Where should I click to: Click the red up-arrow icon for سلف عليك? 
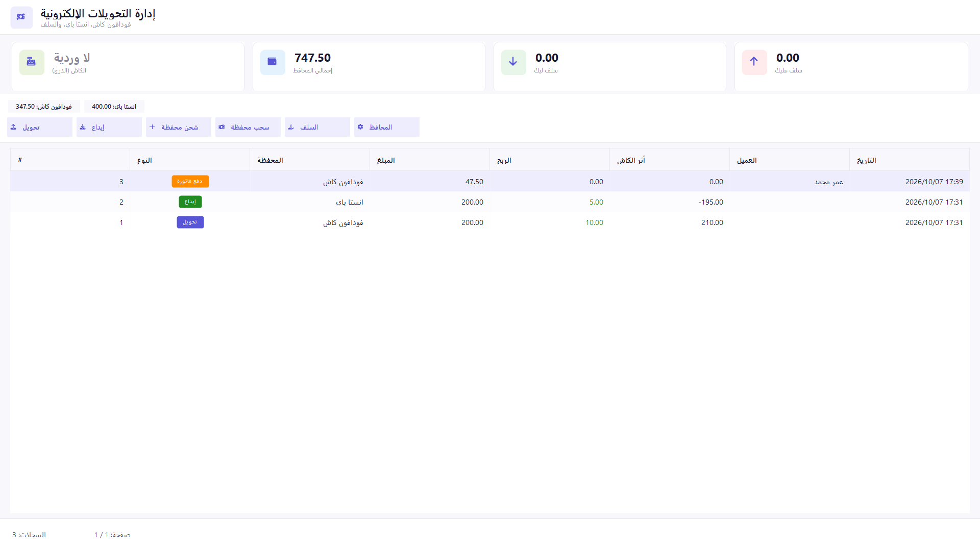(x=754, y=62)
